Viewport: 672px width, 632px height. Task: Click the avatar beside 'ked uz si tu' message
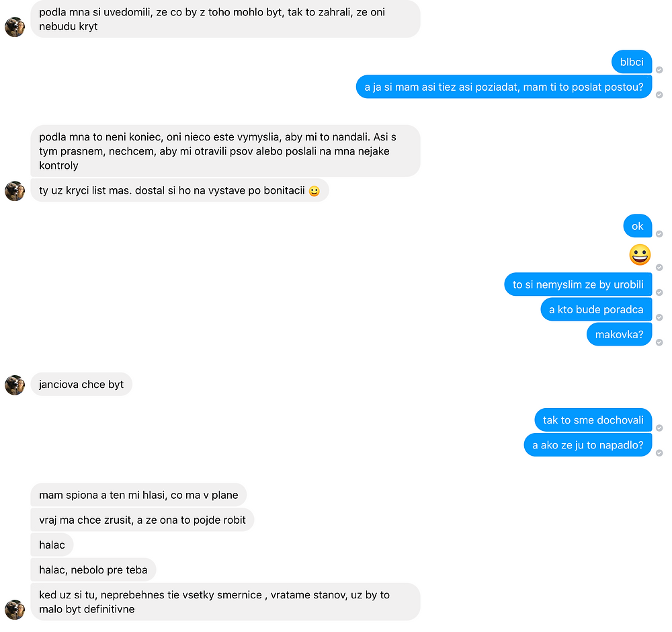pyautogui.click(x=15, y=609)
